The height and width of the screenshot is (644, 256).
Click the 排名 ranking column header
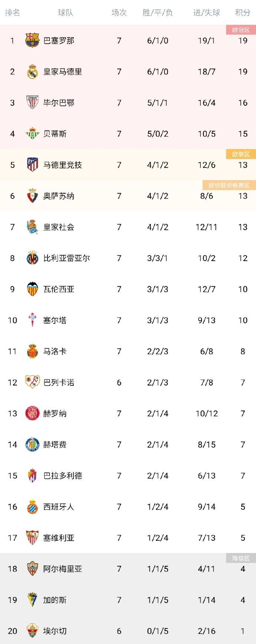[12, 13]
